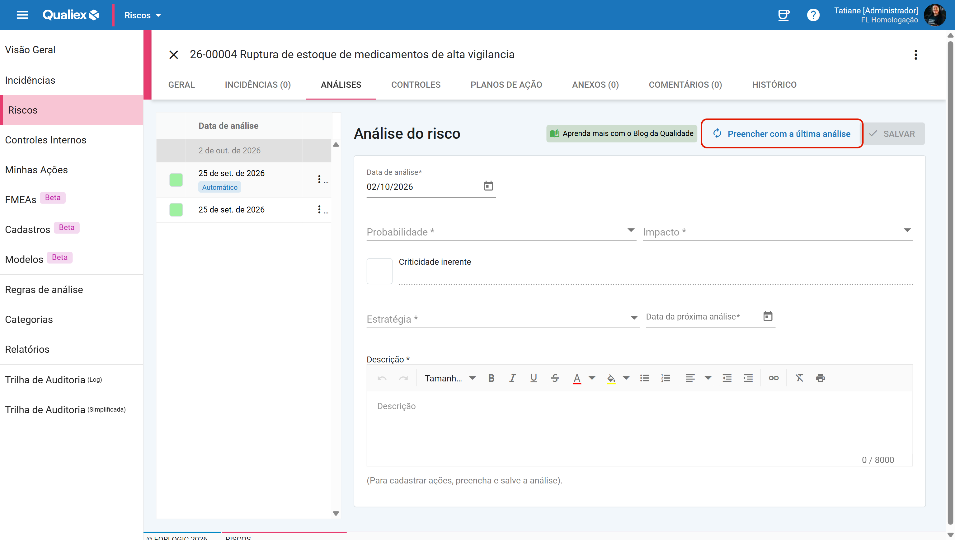This screenshot has width=955, height=560.
Task: Open calendar for Data de análise
Action: pyautogui.click(x=488, y=186)
